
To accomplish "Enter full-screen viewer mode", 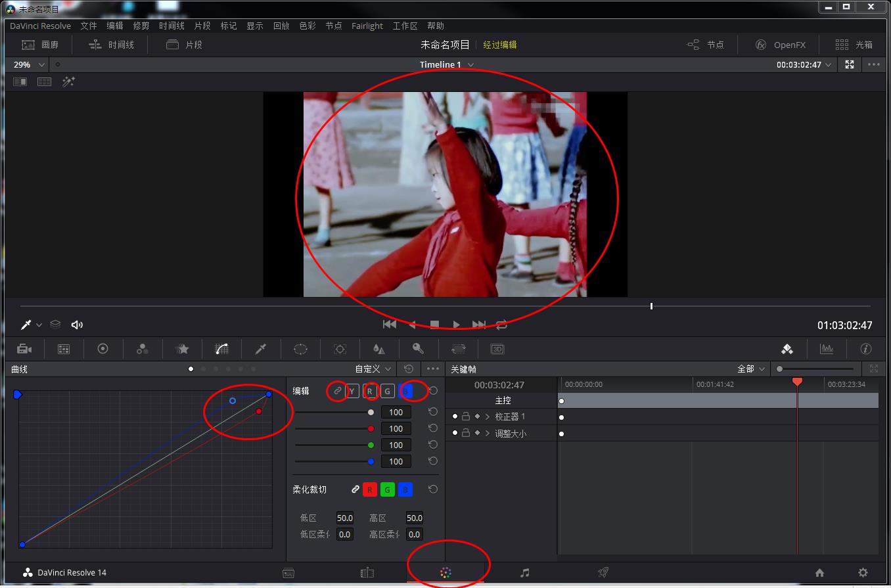I will [x=850, y=64].
